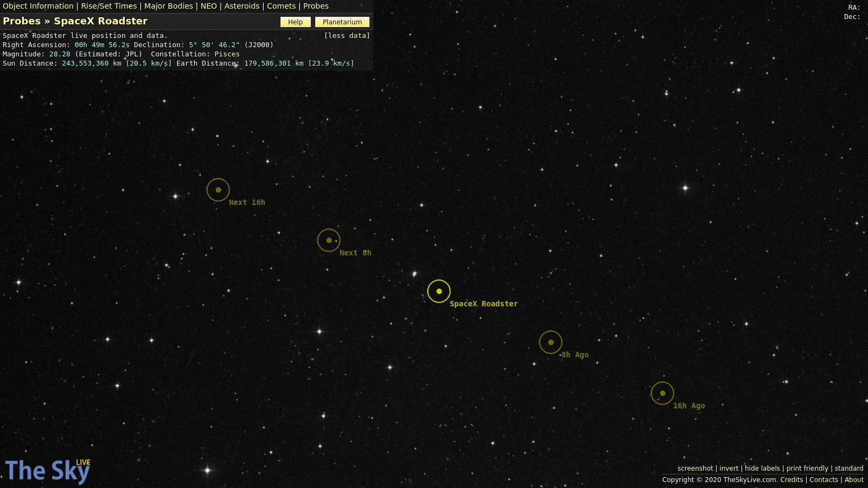Open the Asteroids menu

coord(242,6)
